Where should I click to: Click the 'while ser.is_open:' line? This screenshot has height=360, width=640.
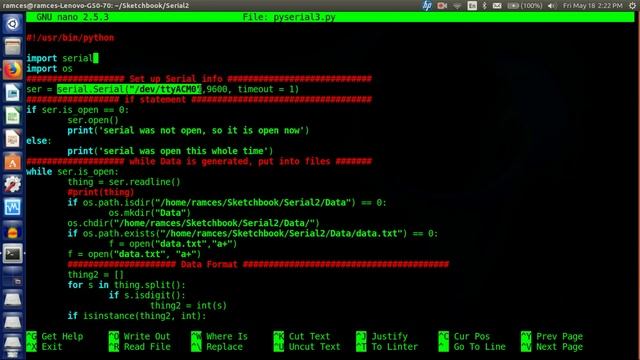(72, 171)
